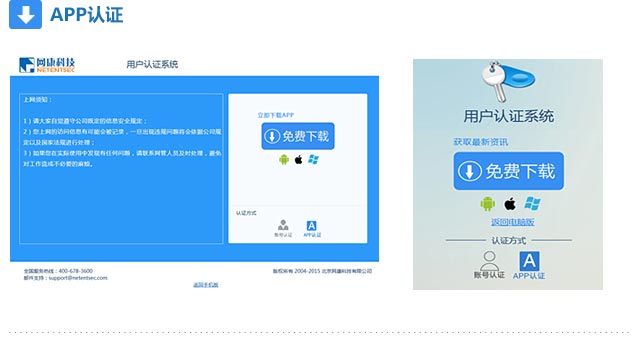
Task: Click 400-678-3600 service hotline text
Action: 75,271
